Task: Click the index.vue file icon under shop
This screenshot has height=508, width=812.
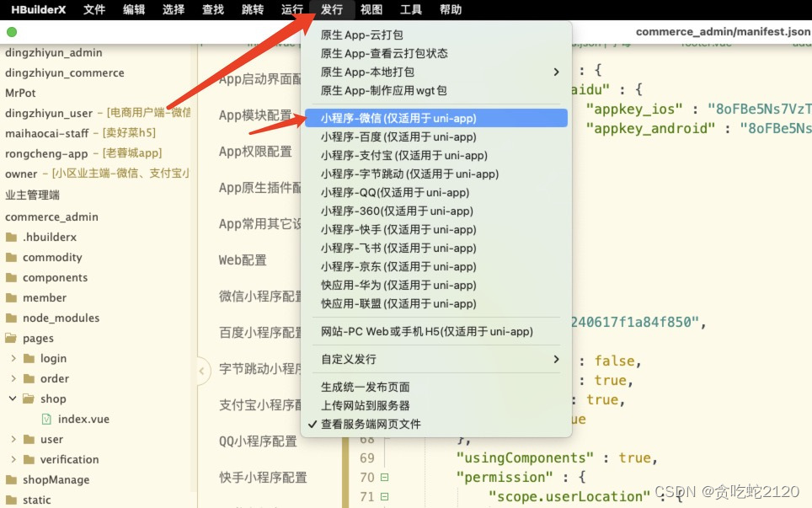Action: 46,419
